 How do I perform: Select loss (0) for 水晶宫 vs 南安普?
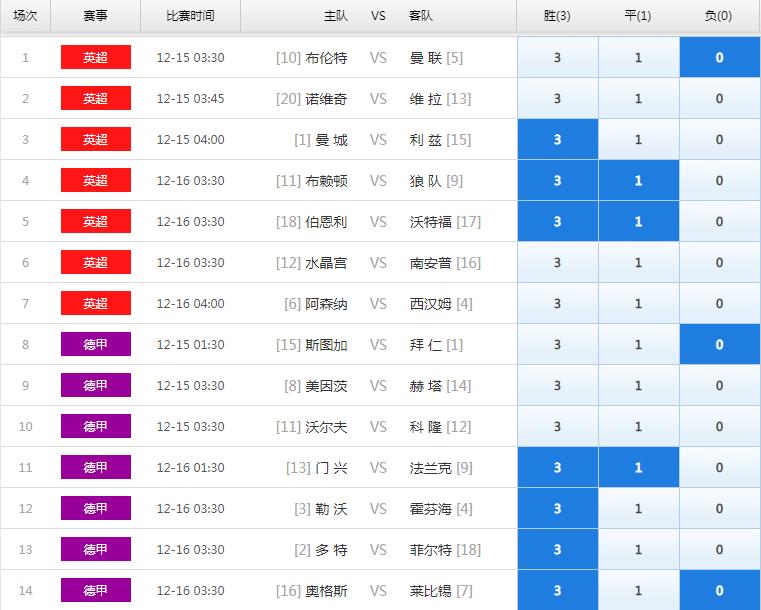[x=719, y=263]
